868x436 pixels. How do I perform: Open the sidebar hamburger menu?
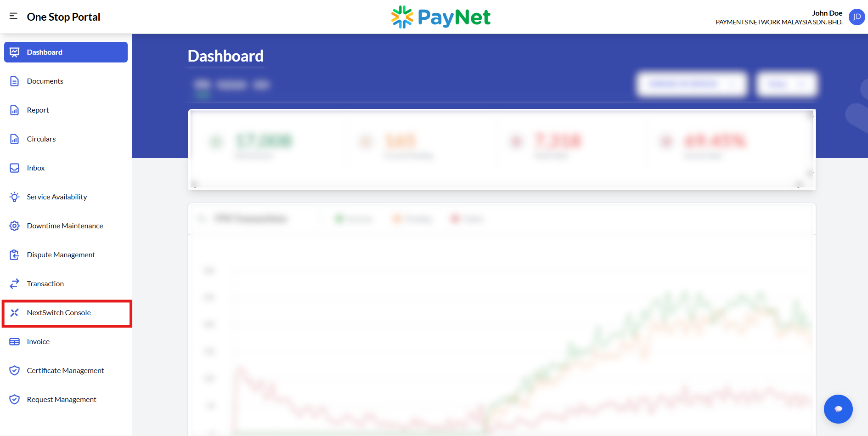tap(13, 17)
